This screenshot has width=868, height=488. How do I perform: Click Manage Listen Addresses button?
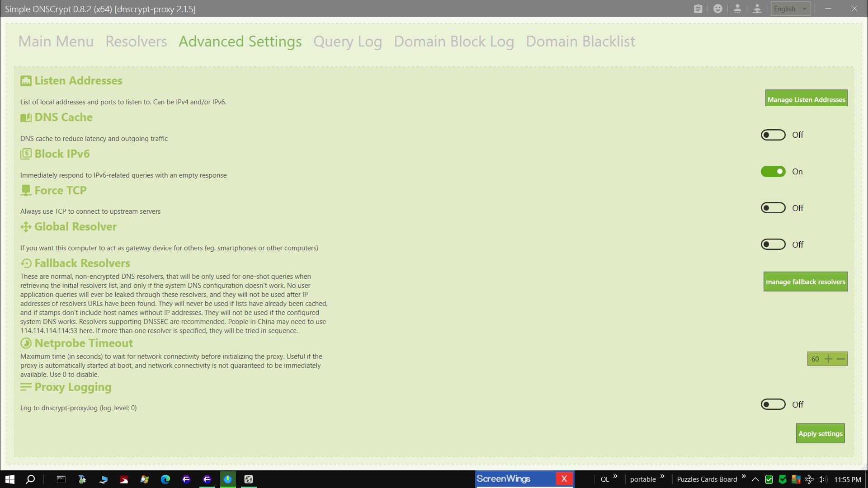point(806,99)
